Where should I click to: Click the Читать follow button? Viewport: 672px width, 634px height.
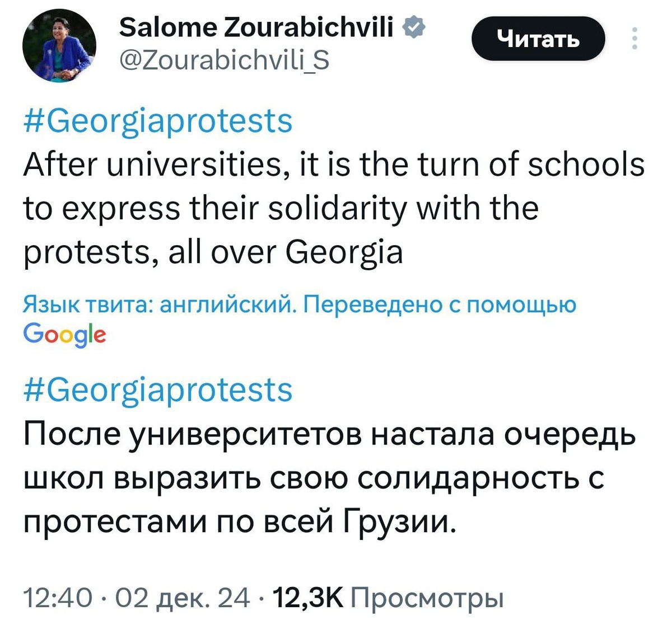click(x=539, y=39)
